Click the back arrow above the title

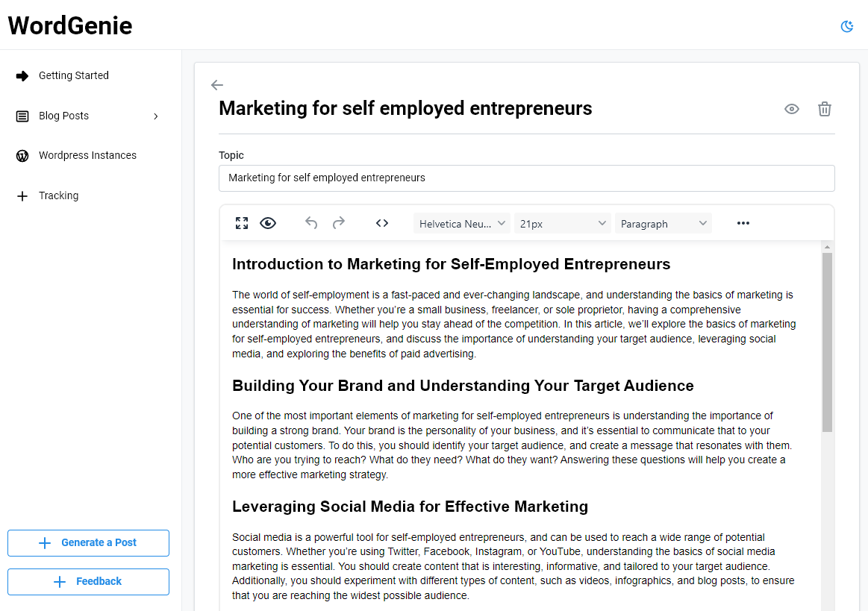217,85
